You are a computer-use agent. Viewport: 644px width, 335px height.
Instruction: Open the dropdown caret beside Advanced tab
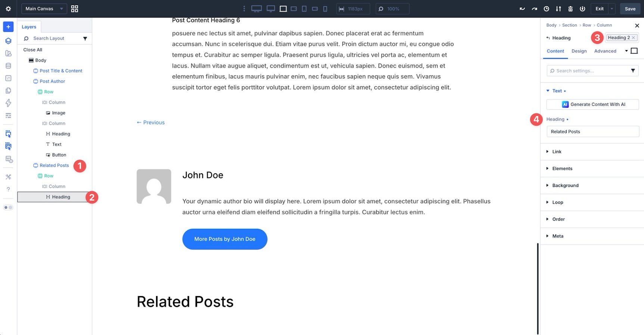tap(626, 51)
